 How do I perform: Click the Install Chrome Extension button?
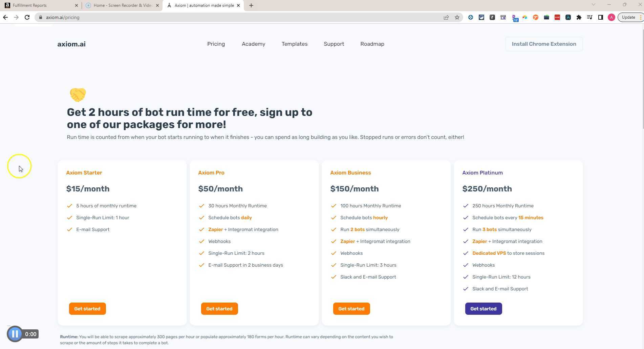click(543, 44)
